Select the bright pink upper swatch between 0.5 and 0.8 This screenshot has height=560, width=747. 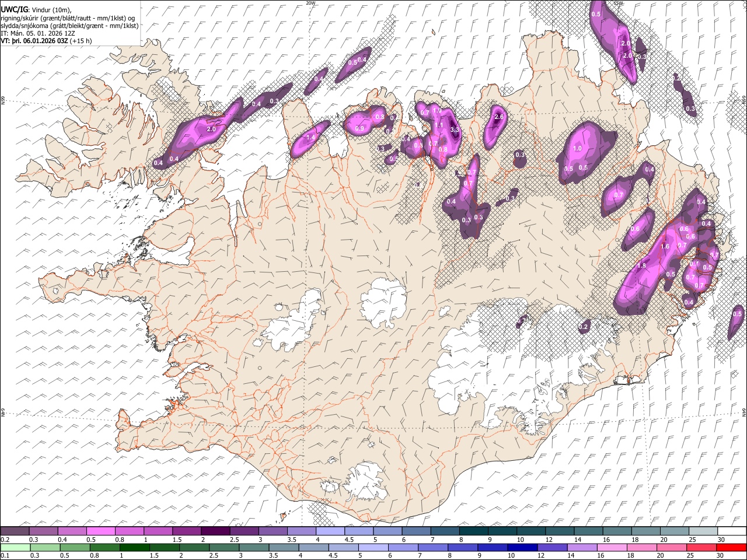point(101,531)
